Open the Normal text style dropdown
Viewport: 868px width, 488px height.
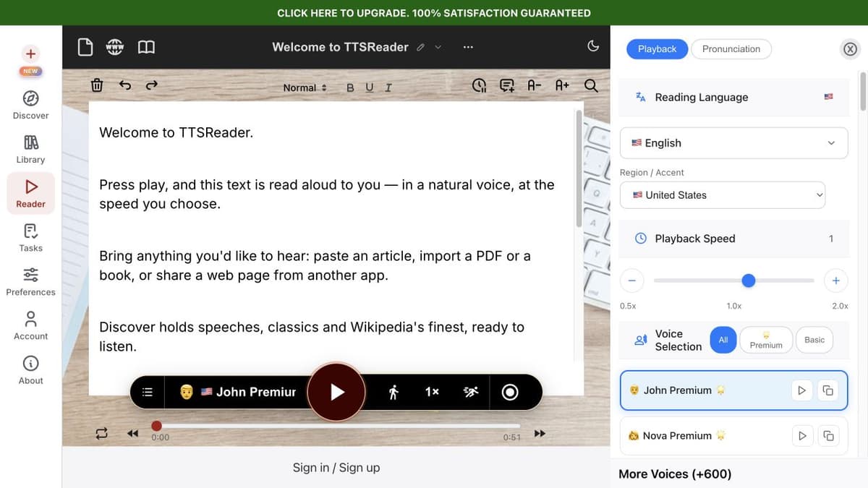tap(305, 87)
